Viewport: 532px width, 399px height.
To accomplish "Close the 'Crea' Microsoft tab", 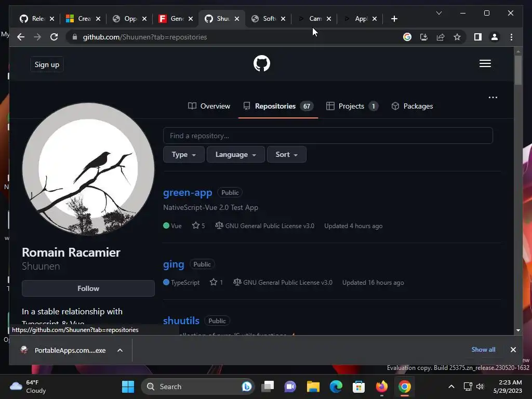I will click(x=98, y=19).
